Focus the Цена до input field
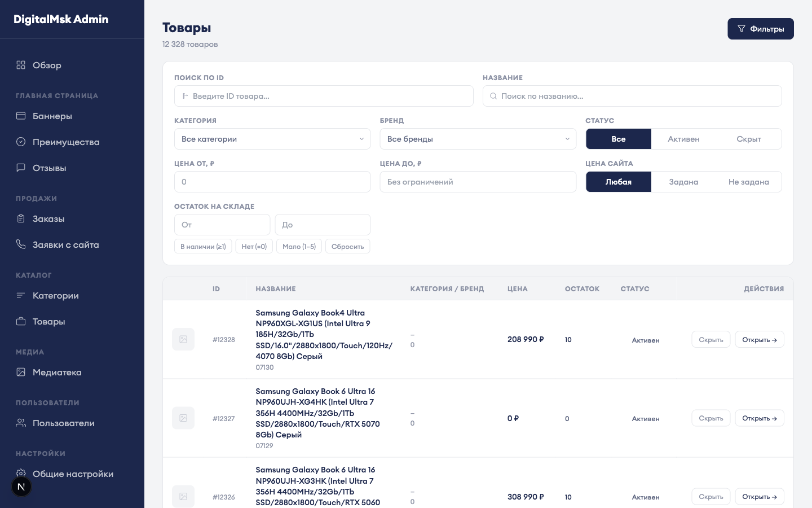Image resolution: width=812 pixels, height=508 pixels. coord(478,182)
